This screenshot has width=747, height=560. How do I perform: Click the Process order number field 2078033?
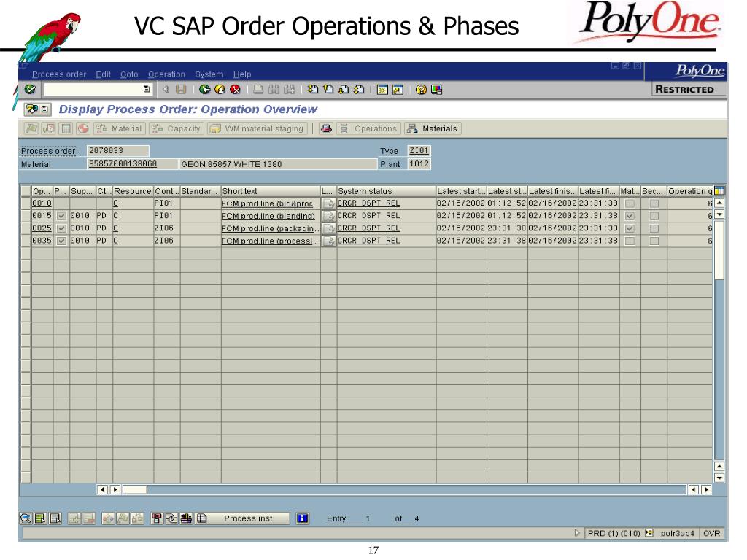pos(117,150)
